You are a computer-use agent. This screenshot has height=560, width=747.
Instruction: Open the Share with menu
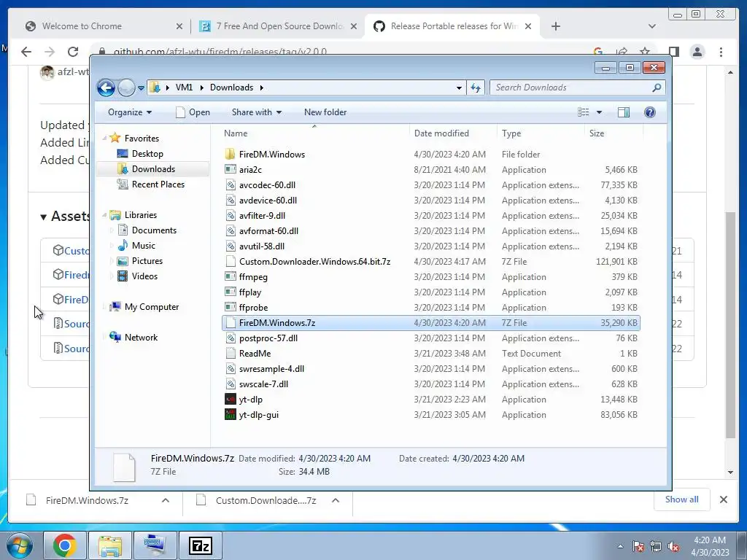tap(257, 112)
